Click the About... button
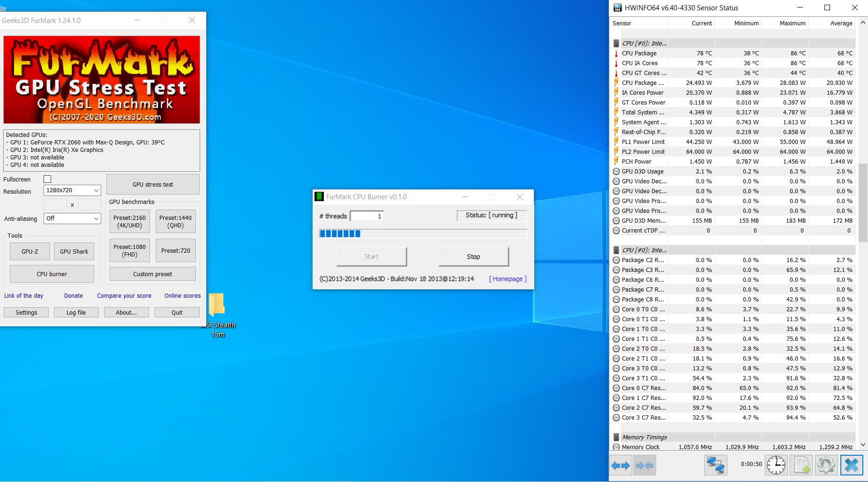 tap(127, 313)
